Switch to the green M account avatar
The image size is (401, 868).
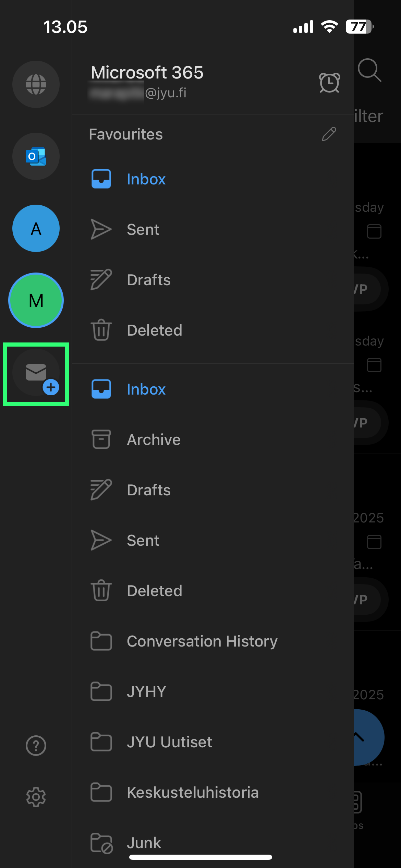(x=36, y=300)
